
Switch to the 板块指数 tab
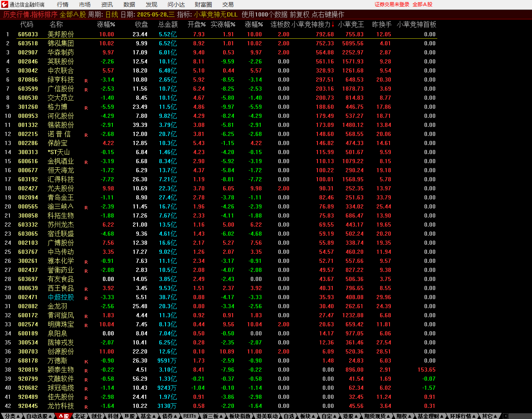pos(240,416)
